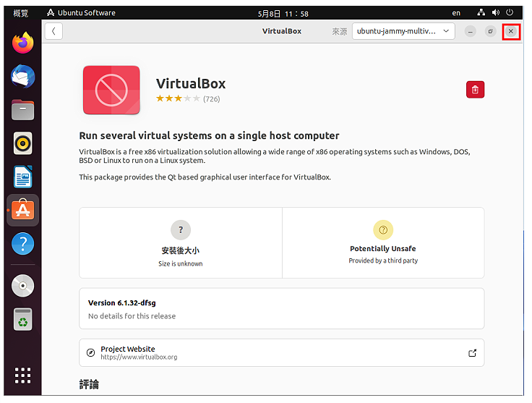Launch Firefox from the dock
Screen dimensions: 532x403
click(22, 43)
